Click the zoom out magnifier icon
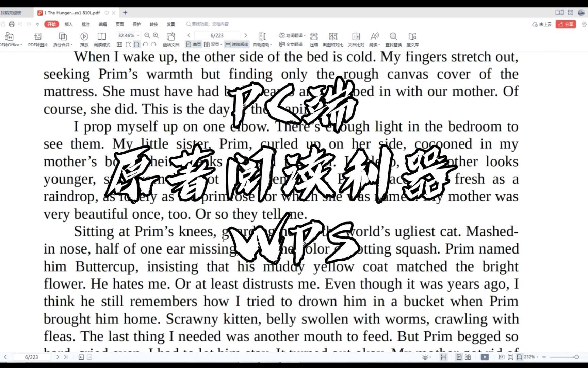Screen dimensions: 588x368 pos(147,35)
